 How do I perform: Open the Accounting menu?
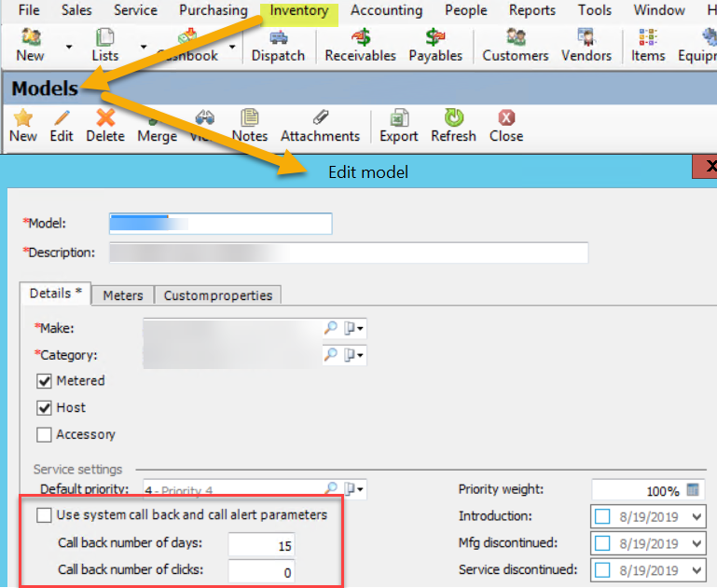coord(386,10)
